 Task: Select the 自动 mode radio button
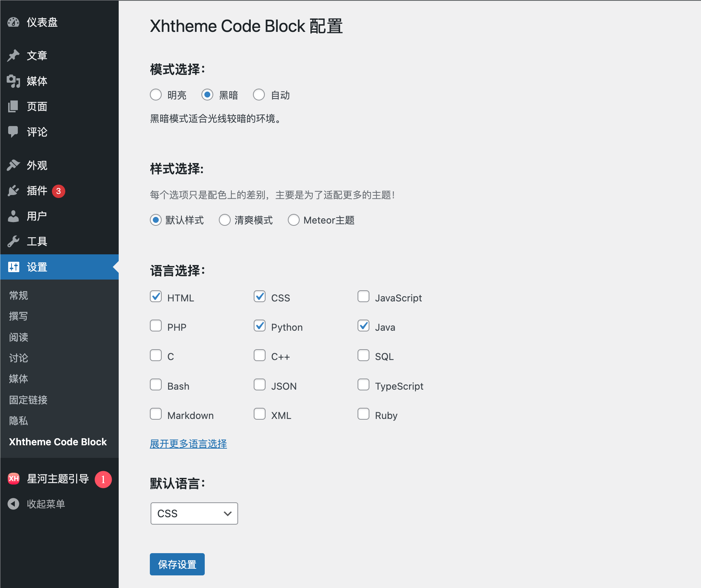coord(259,95)
